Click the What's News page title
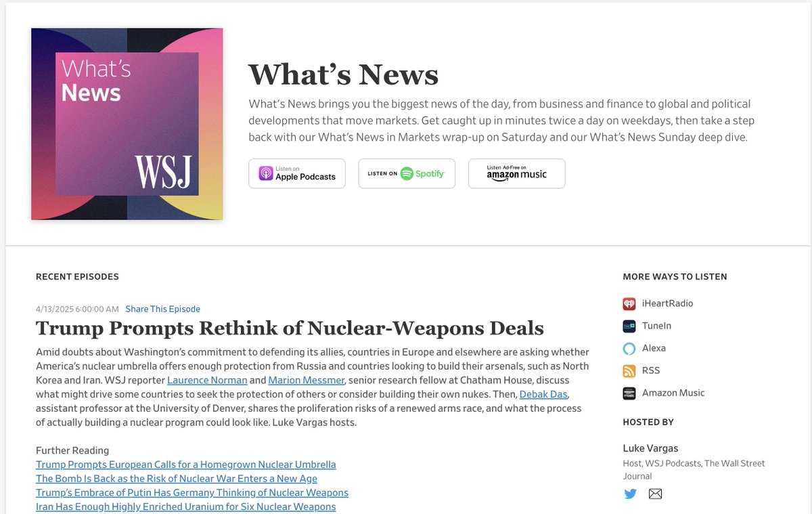Viewport: 812px width, 514px height. (343, 74)
